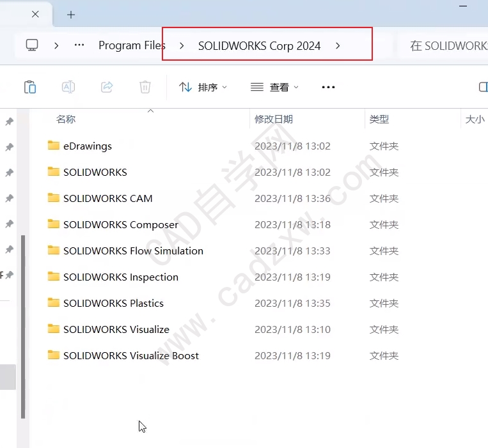This screenshot has width=488, height=448.
Task: Click the Paste toolbar icon
Action: click(30, 87)
